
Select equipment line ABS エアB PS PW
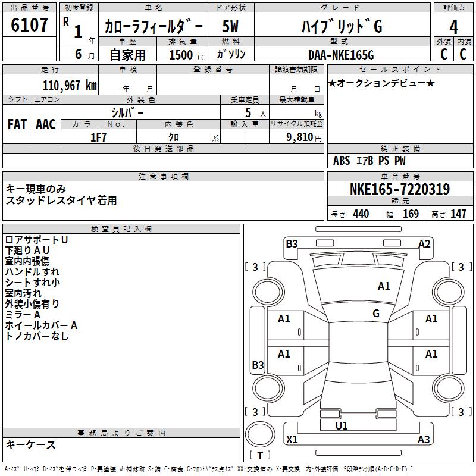[x=369, y=160]
